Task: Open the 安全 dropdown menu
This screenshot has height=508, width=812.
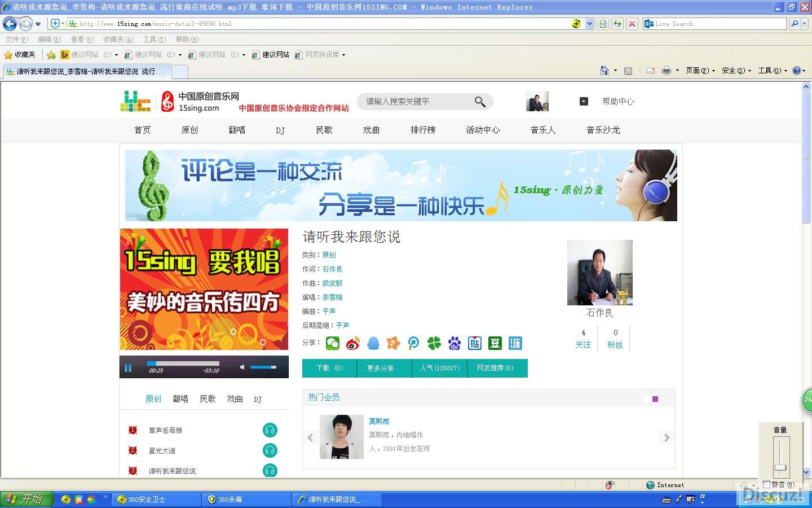Action: tap(736, 71)
